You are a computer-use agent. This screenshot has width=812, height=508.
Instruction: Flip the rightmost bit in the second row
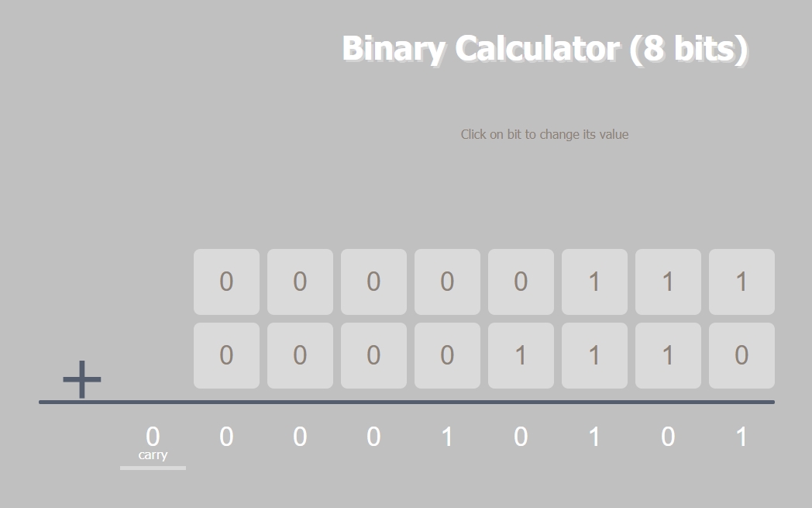pos(741,355)
